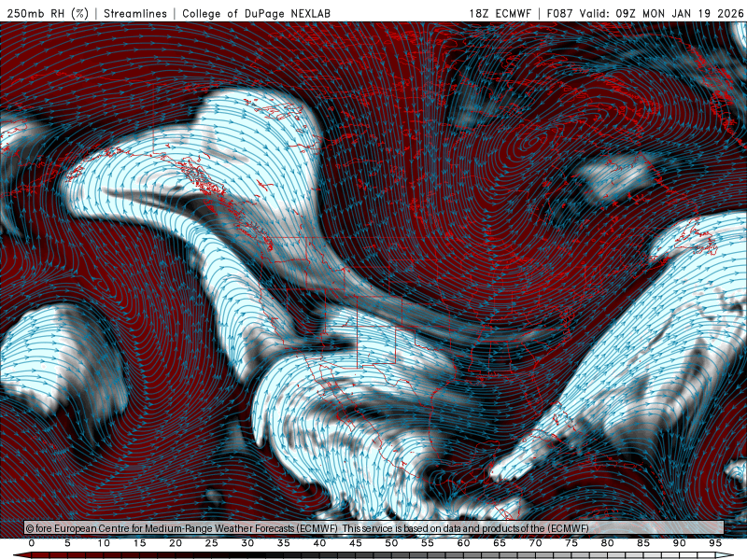
Task: Click the "250mb RH (%)" title text
Action: (x=48, y=13)
